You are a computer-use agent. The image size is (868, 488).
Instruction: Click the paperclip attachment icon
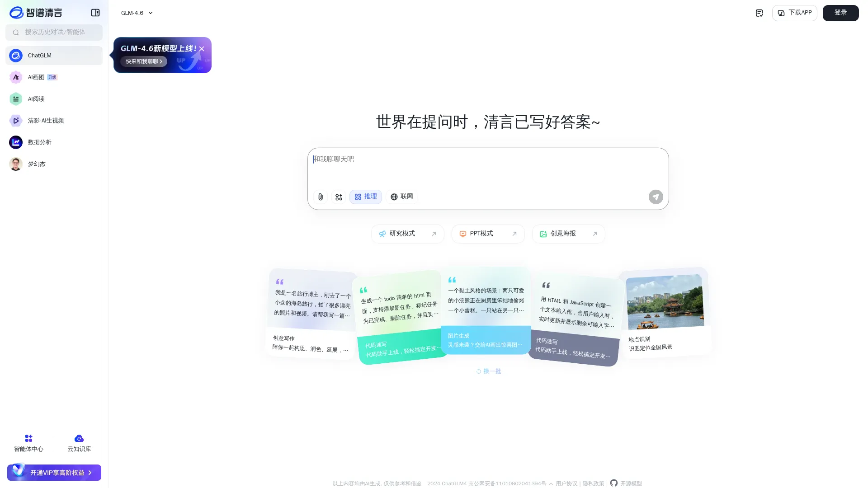320,197
